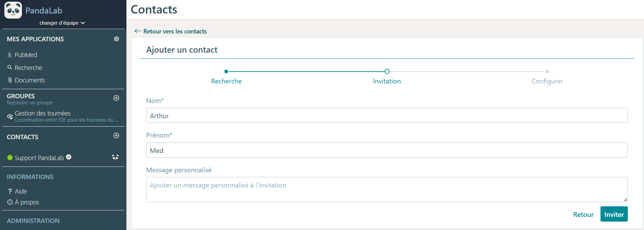Click the plus icon next to Contacts

pyautogui.click(x=116, y=135)
